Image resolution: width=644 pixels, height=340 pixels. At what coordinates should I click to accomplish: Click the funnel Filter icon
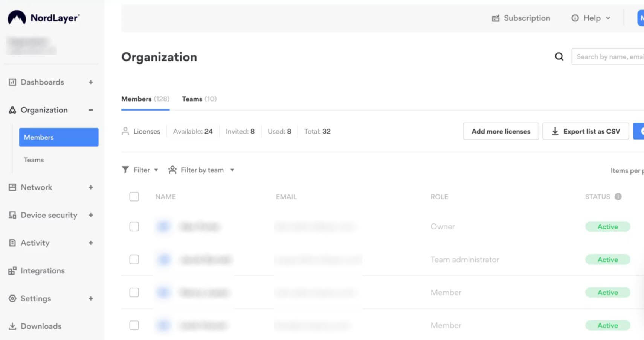coord(125,170)
